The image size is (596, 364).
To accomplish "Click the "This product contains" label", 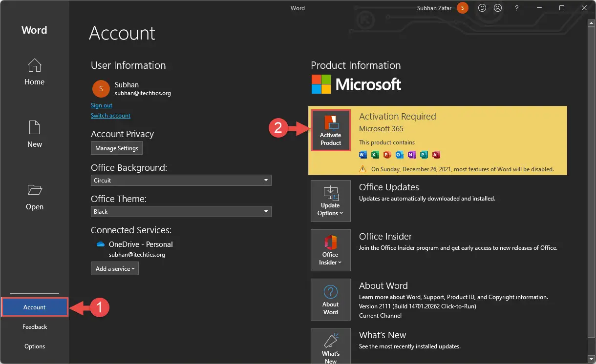I will 387,142.
